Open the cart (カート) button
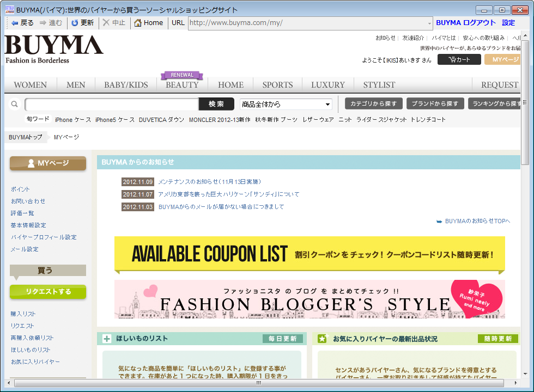 459,59
